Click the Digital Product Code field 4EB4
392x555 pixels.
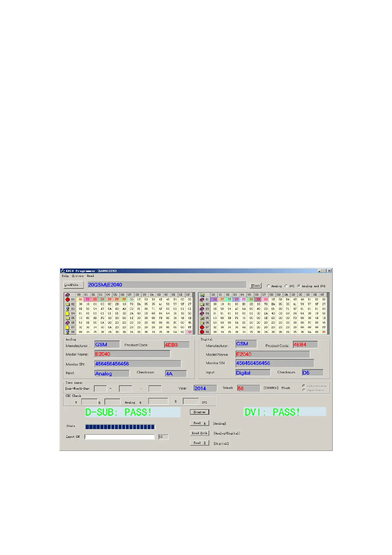point(305,344)
